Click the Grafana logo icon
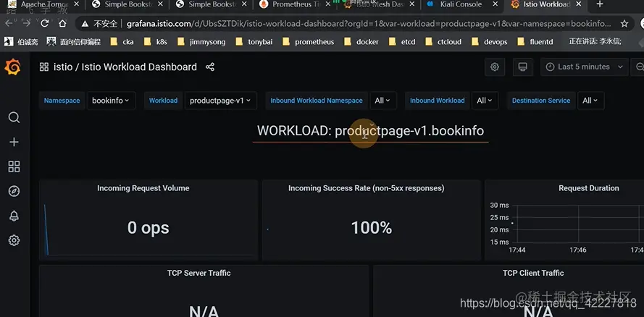644x317 pixels. [x=13, y=67]
